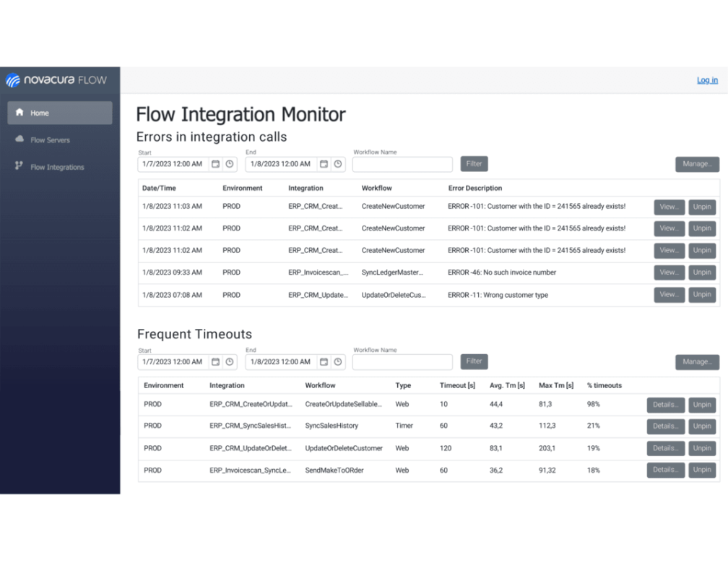Open Details for SyncSalesHistory timeout row
Image resolution: width=728 pixels, height=571 pixels.
click(665, 426)
